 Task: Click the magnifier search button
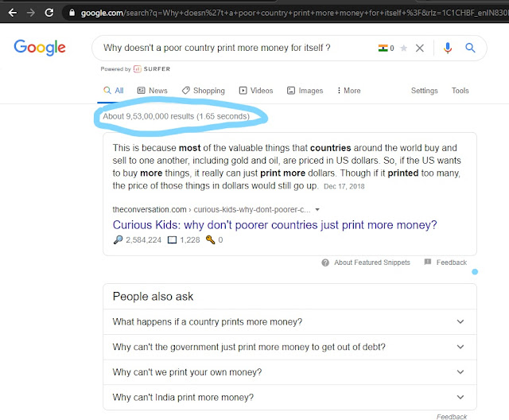(470, 48)
